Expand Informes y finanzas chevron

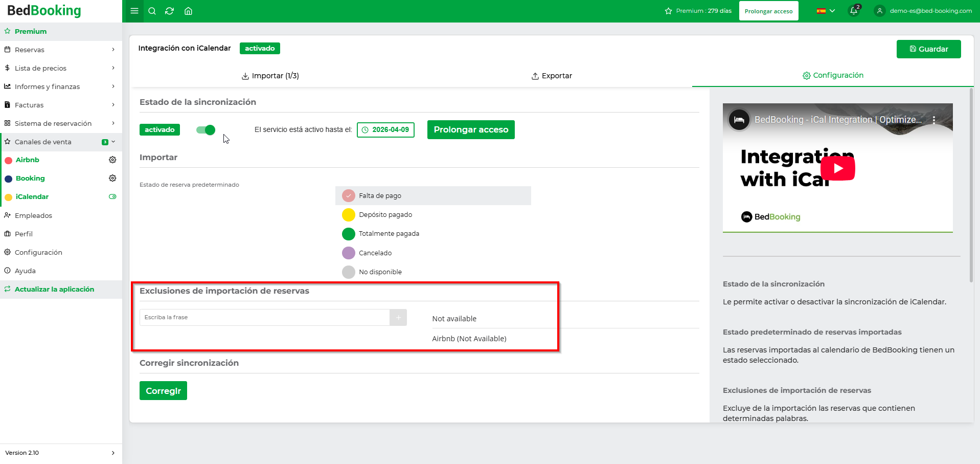[x=113, y=86]
